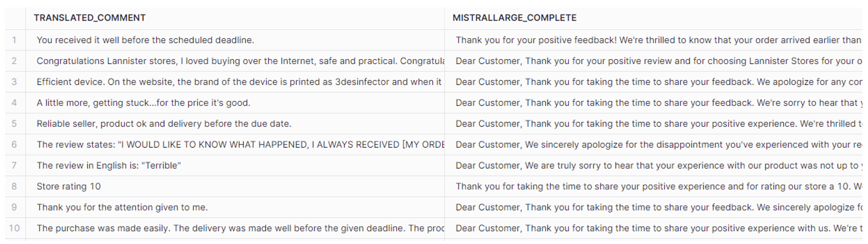Select row number 7
The width and height of the screenshot is (868, 244).
(x=15, y=165)
